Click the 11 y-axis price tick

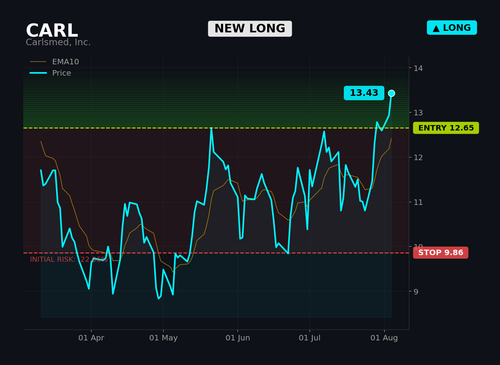click(418, 202)
